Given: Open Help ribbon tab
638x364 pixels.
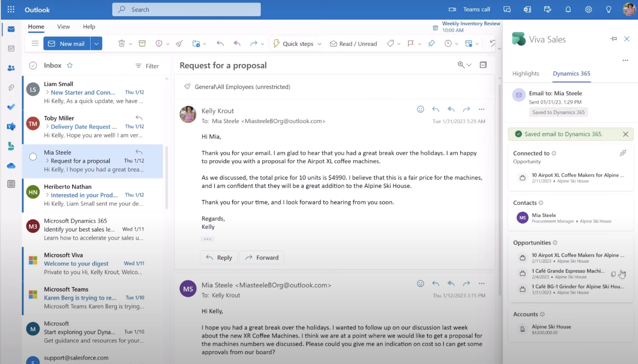Looking at the screenshot, I should 89,26.
